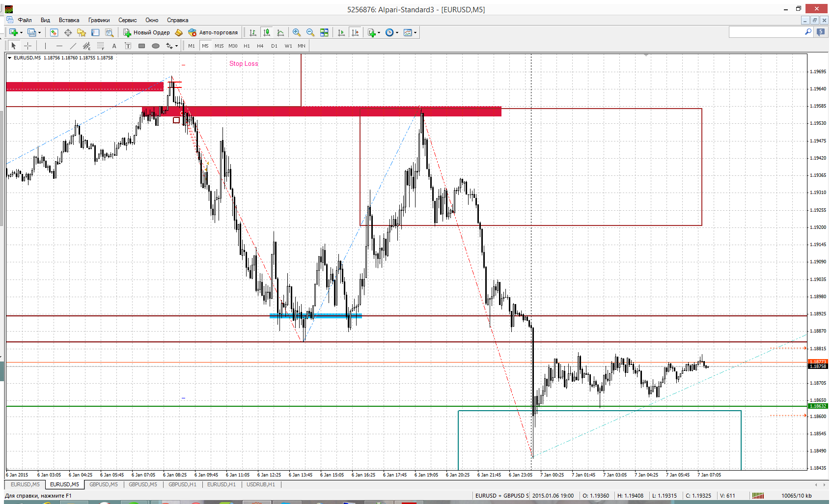Zoom in on the chart
The width and height of the screenshot is (833, 504).
(297, 32)
